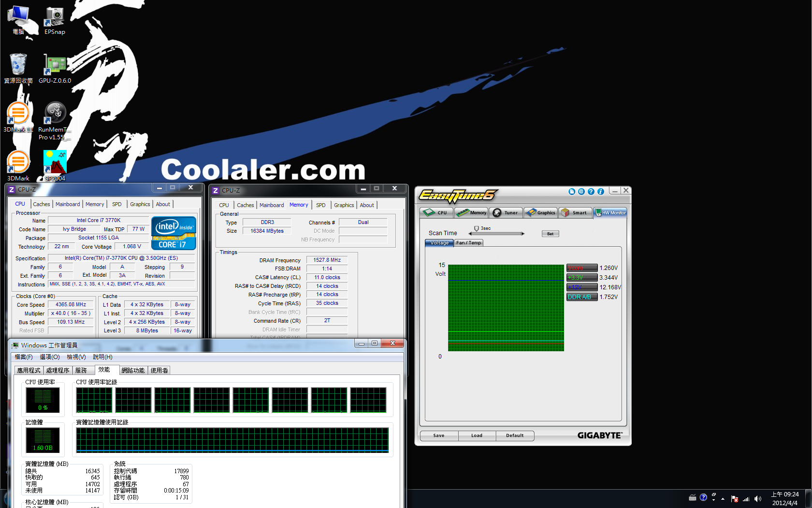Open the taskbar clock showing 09:24
Screen dimensions: 812x508
click(785, 499)
